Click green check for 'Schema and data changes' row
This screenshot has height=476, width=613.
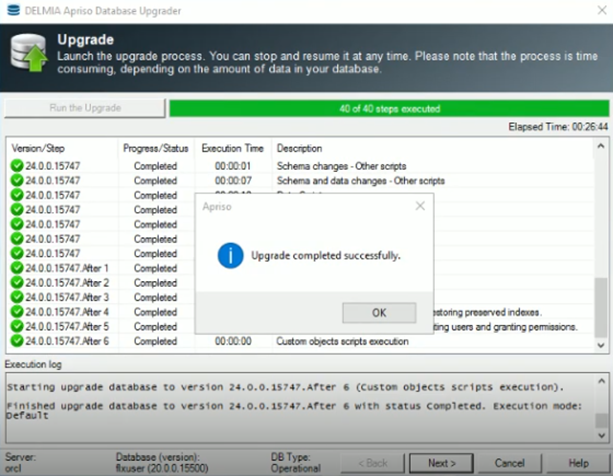(17, 180)
